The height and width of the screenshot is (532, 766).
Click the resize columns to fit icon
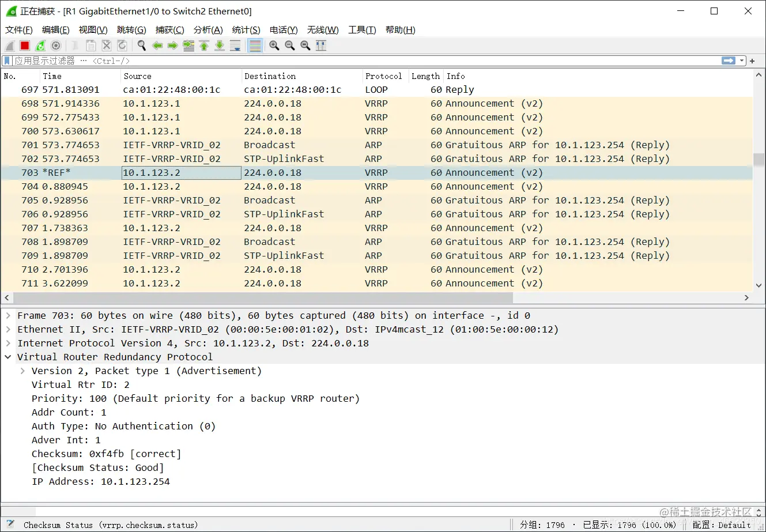point(321,46)
